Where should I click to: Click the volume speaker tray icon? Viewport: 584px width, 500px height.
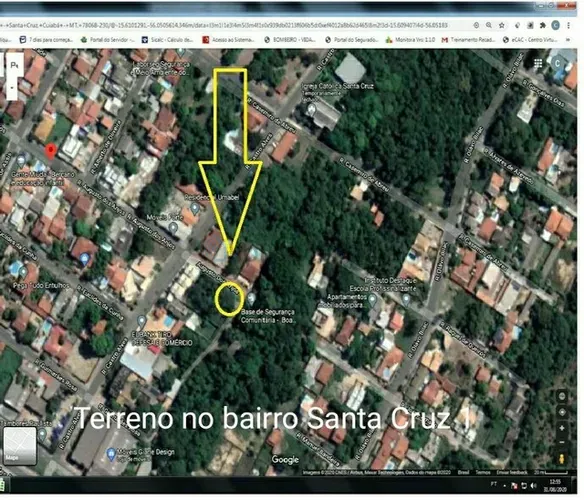tap(533, 485)
